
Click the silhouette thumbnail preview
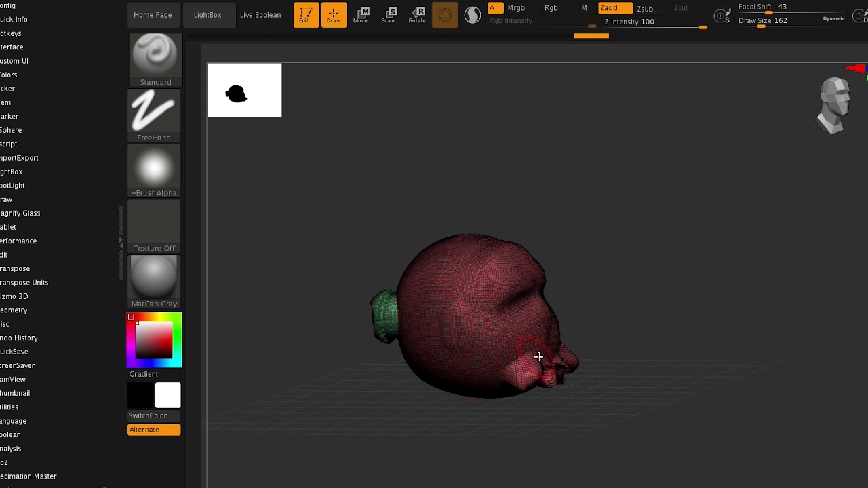(244, 90)
